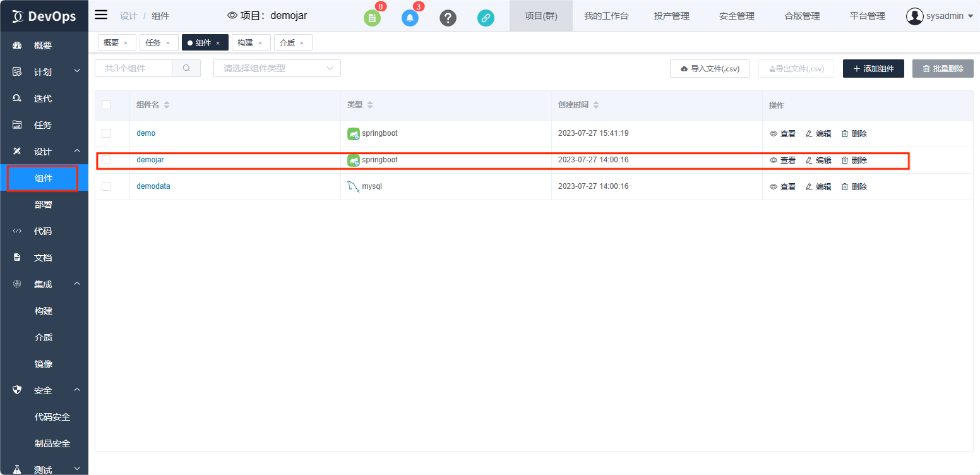View the demo component via 查看

782,134
